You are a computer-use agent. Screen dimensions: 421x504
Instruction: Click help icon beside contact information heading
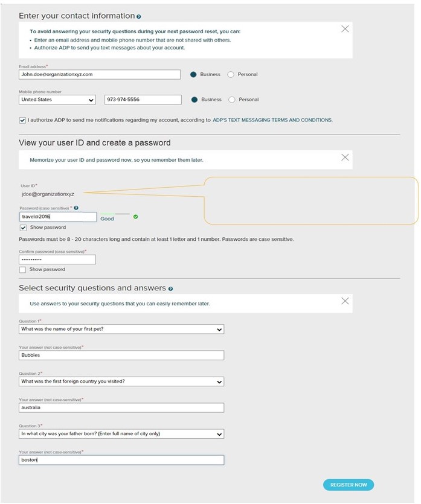[x=139, y=16]
